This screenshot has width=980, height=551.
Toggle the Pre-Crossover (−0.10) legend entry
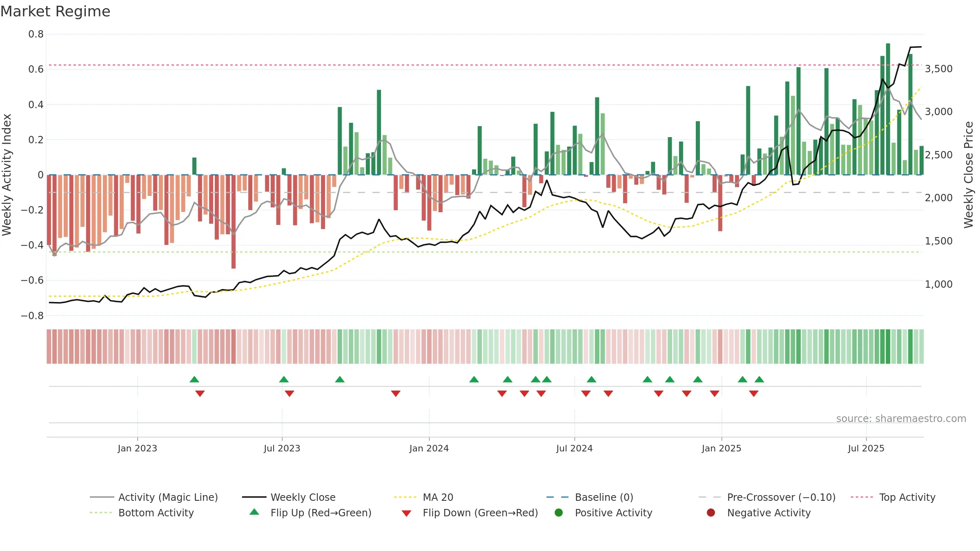(767, 497)
